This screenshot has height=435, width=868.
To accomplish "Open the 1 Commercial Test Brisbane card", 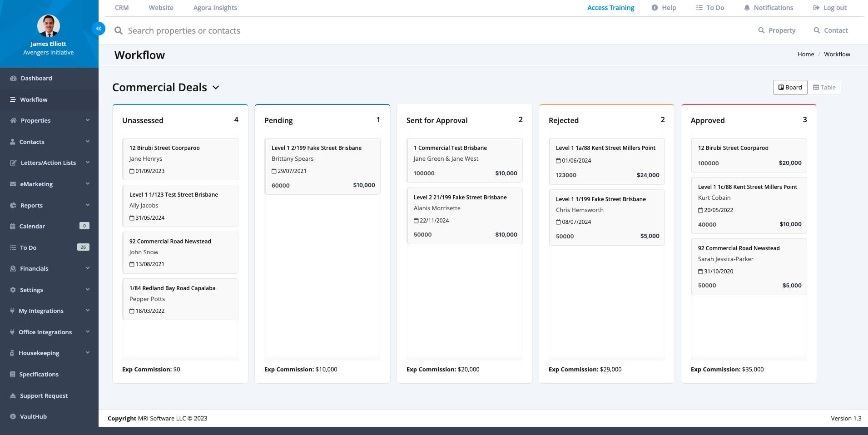I will (x=465, y=160).
